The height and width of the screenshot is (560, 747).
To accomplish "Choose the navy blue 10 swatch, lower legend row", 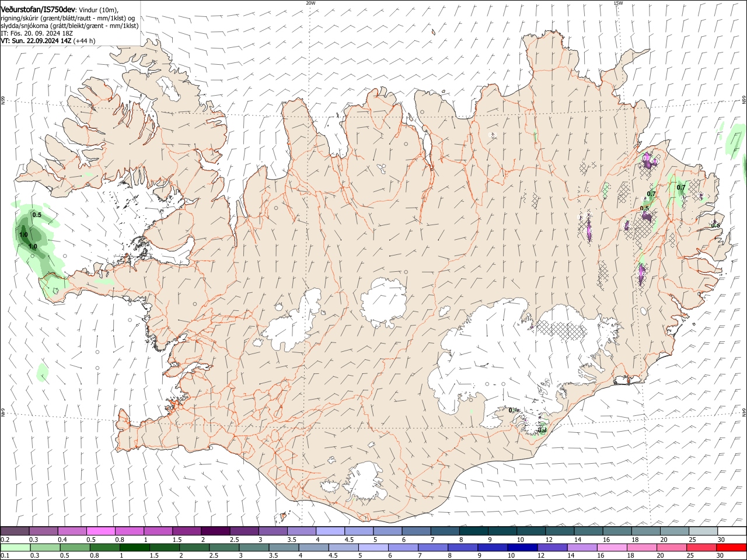I will [x=522, y=547].
